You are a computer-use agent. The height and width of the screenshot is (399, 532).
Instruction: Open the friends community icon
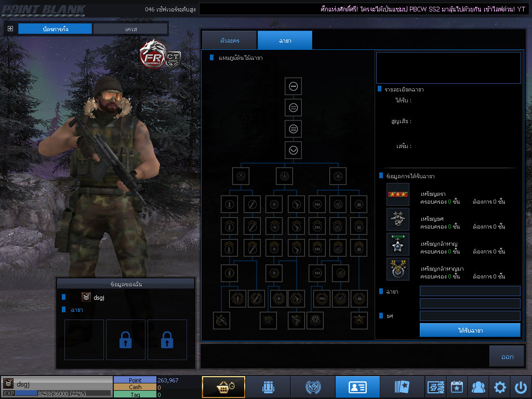[478, 387]
